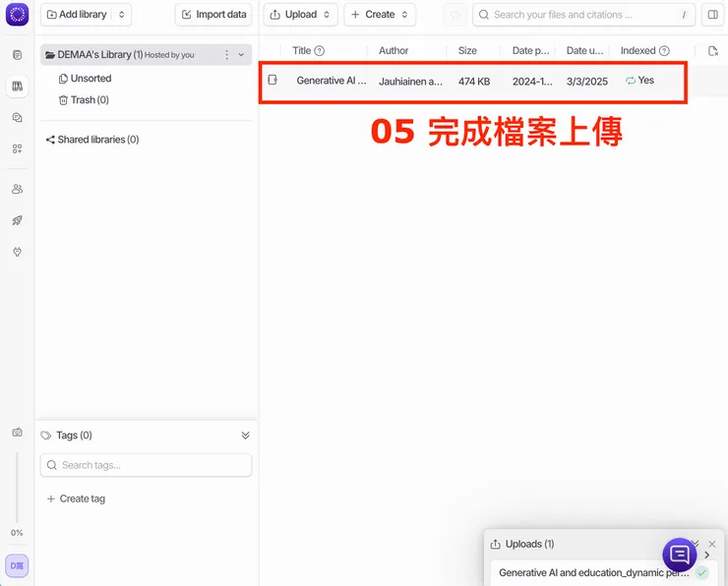
Task: Click the Uploads (1) header
Action: [529, 544]
